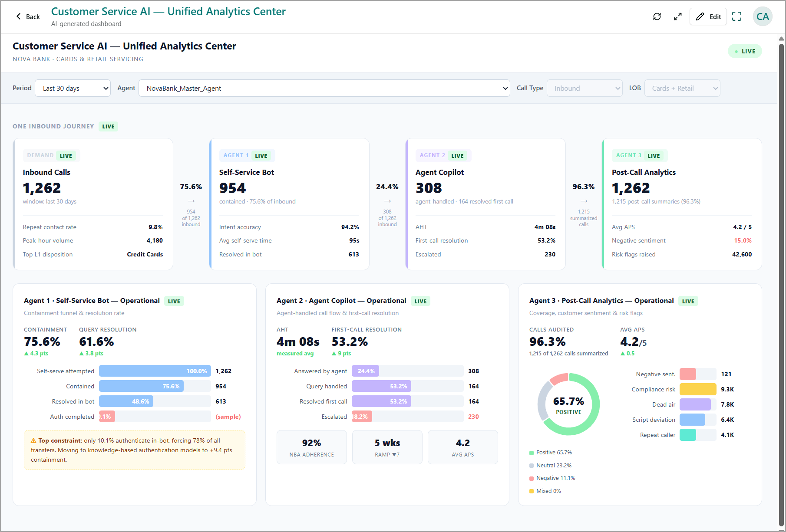
Task: Click the Contained 75.6% bar
Action: coord(141,386)
